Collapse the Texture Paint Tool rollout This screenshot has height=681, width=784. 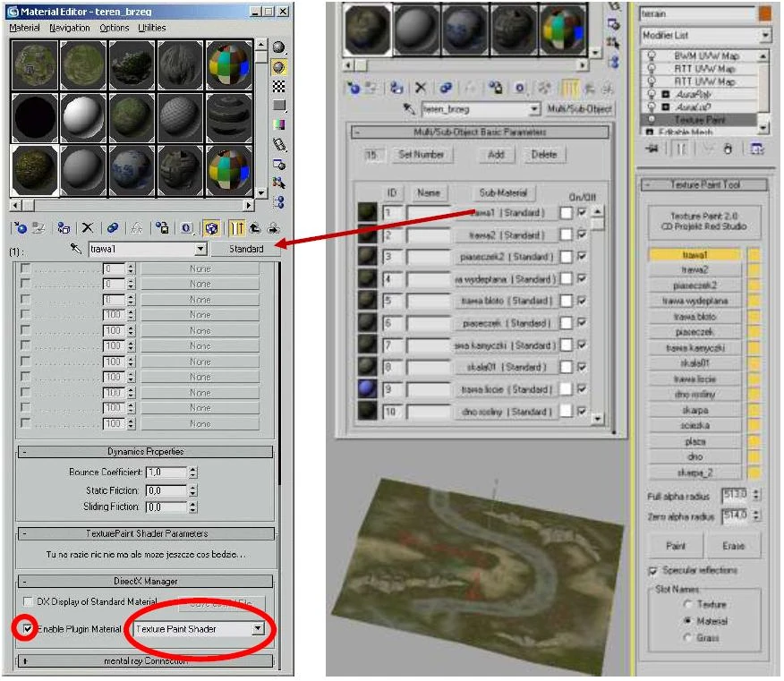[x=704, y=184]
